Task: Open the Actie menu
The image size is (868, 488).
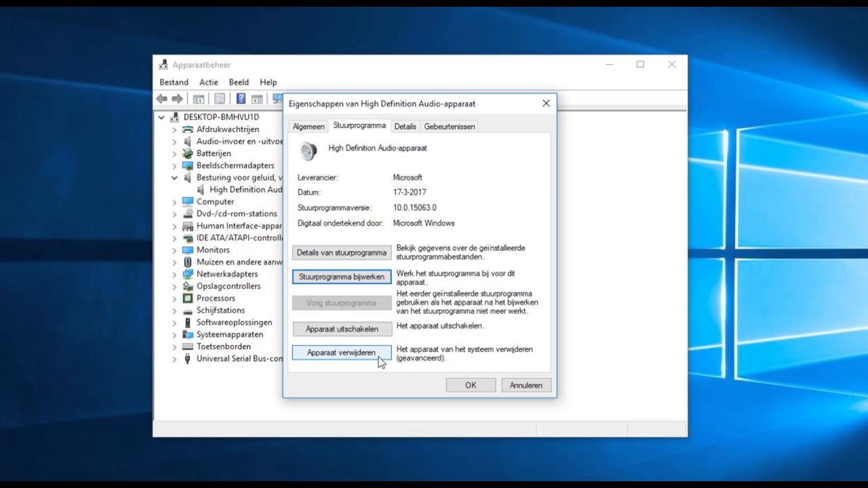Action: (x=209, y=82)
